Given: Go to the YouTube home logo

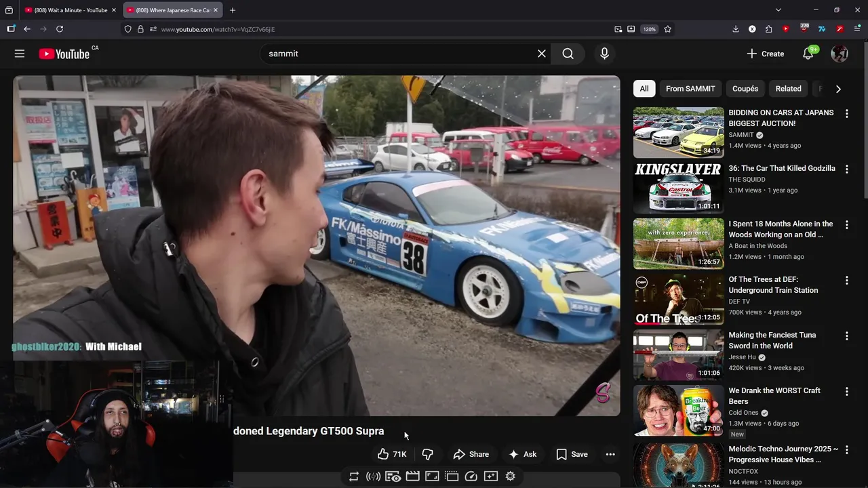Looking at the screenshot, I should click(64, 54).
